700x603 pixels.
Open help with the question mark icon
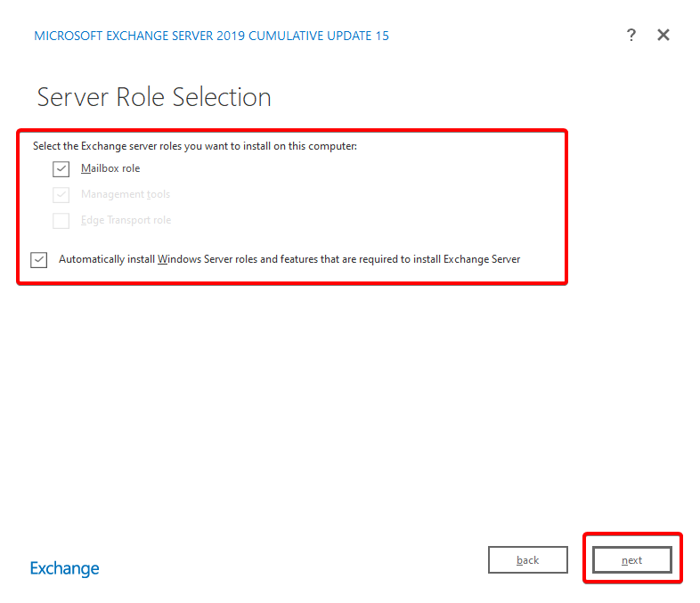(x=631, y=36)
